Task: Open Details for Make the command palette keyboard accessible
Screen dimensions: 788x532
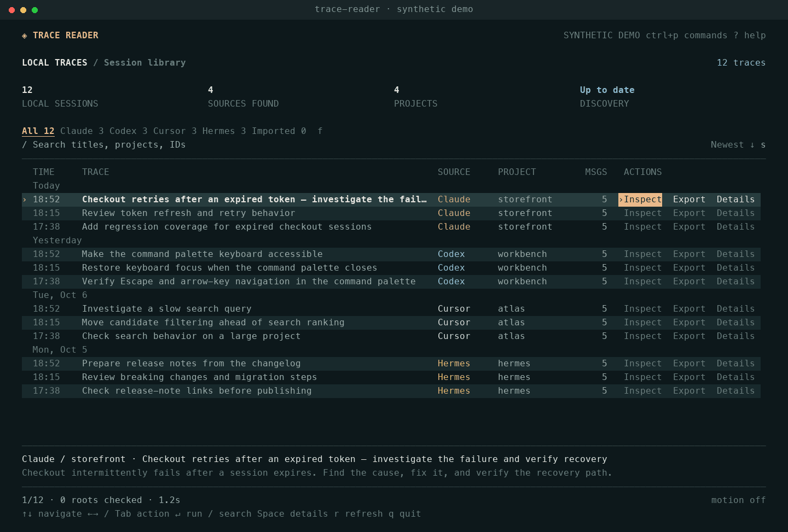Action: click(x=736, y=254)
